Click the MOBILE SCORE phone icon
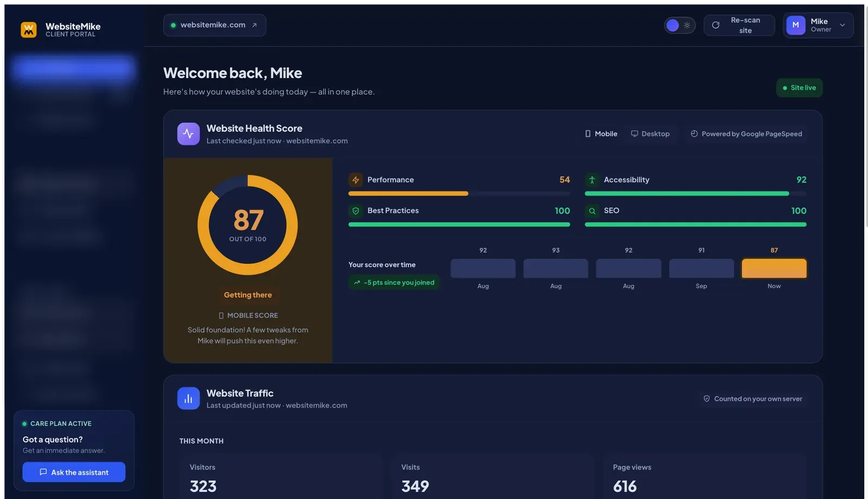868x499 pixels. tap(221, 316)
